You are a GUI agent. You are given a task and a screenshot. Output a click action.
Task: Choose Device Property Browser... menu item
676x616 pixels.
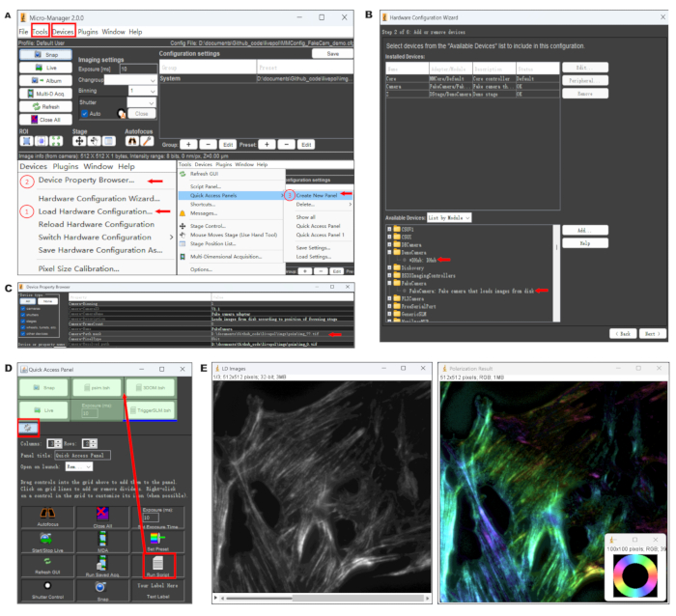(86, 180)
